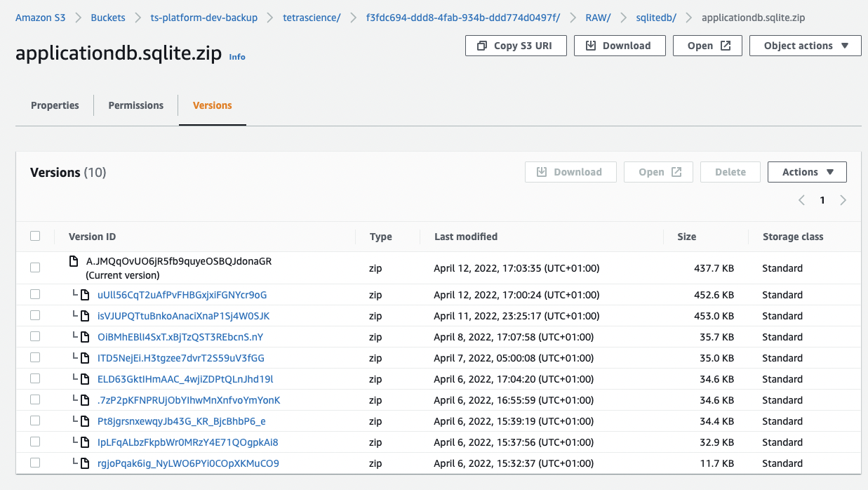Viewport: 868px width, 490px height.
Task: Go to Amazon S3 breadcrumb
Action: pyautogui.click(x=41, y=18)
